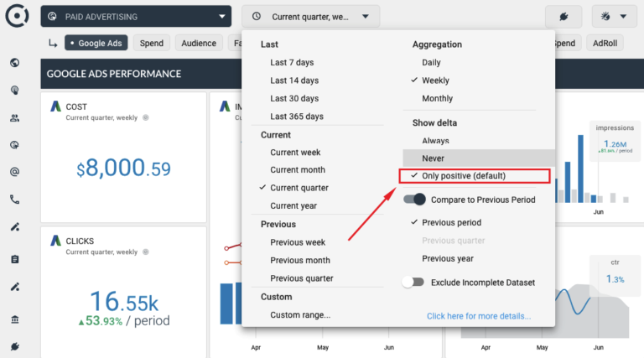
Task: Open the clipboard sidebar icon
Action: (15, 259)
